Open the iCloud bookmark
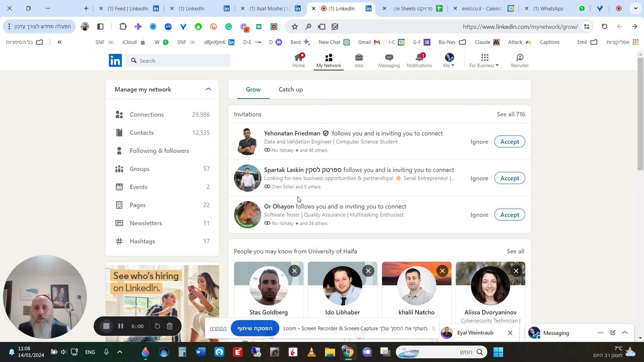644x362 pixels. click(134, 42)
